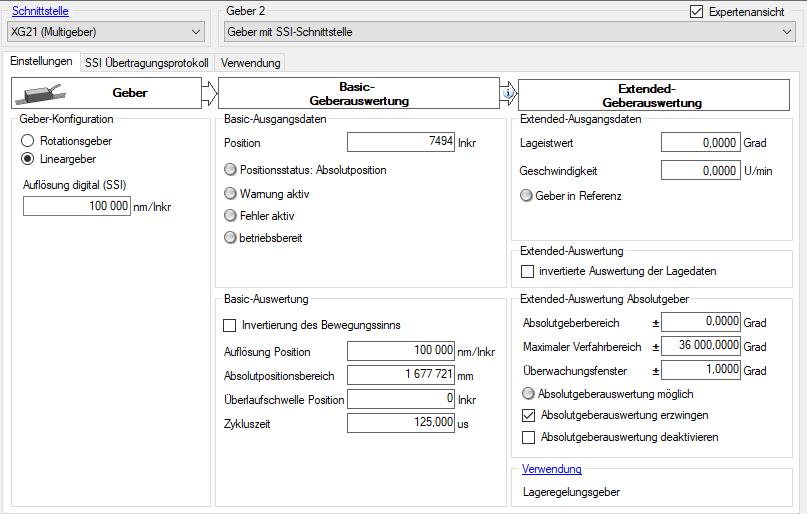Screen dimensions: 807x514
Task: Click the Zykluszeit input field
Action: click(x=400, y=423)
